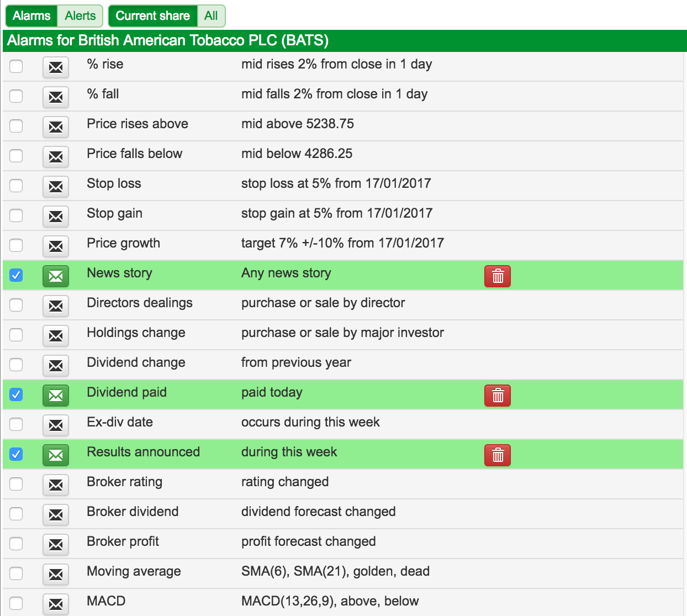The image size is (687, 616).
Task: Select 'stop gain at 5% from 17/01/2017' text
Action: [x=337, y=213]
